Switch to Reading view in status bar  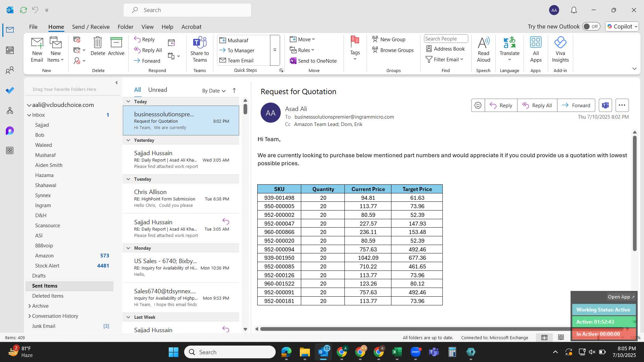click(x=561, y=338)
